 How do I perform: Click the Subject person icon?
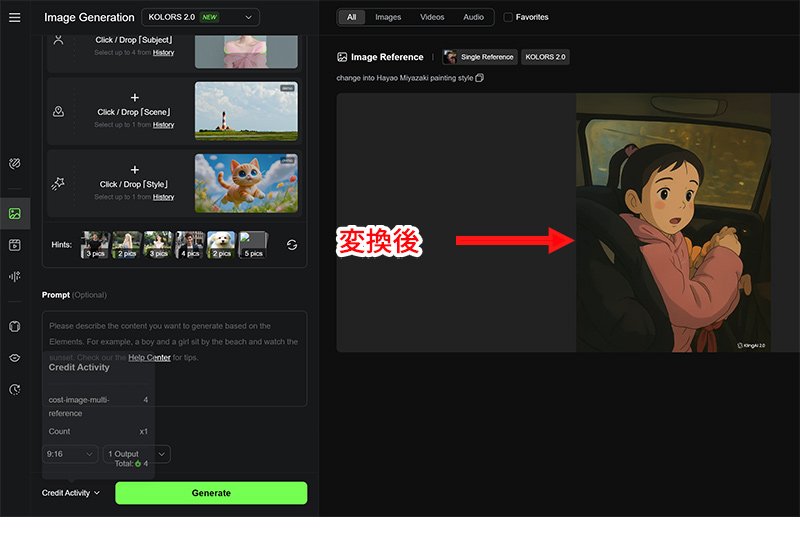59,39
